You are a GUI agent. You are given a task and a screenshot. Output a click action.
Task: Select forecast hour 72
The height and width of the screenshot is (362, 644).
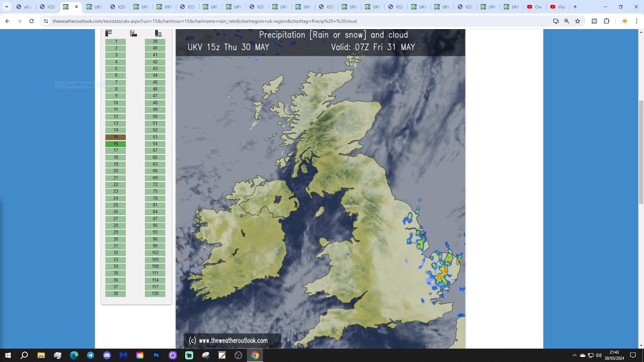[155, 185]
